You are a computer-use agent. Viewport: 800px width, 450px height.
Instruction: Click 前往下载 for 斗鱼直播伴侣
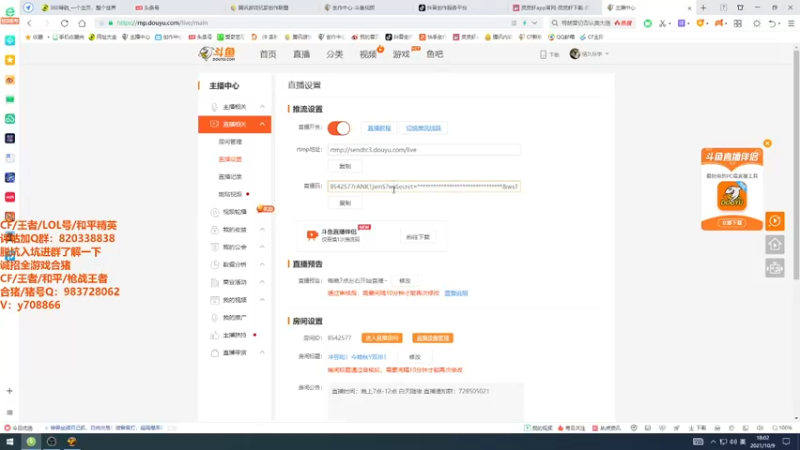[418, 237]
